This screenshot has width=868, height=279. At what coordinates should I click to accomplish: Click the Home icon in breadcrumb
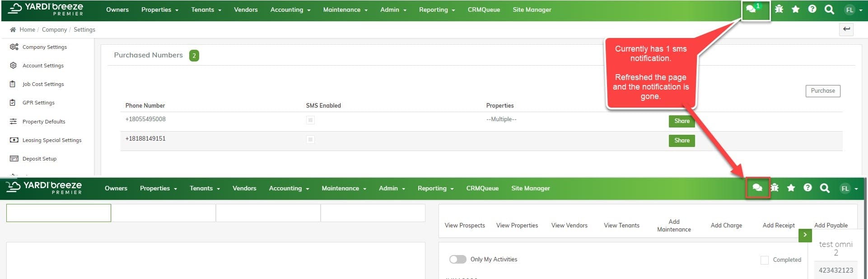tap(13, 29)
